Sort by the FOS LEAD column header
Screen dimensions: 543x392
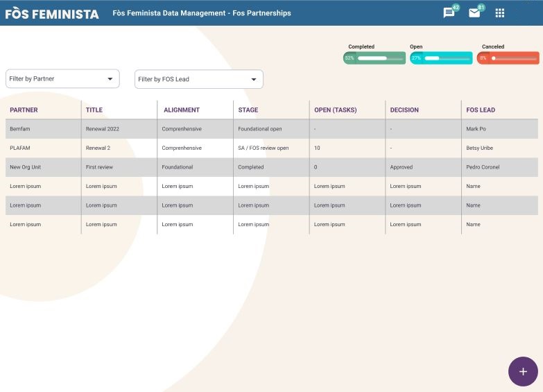(x=481, y=110)
